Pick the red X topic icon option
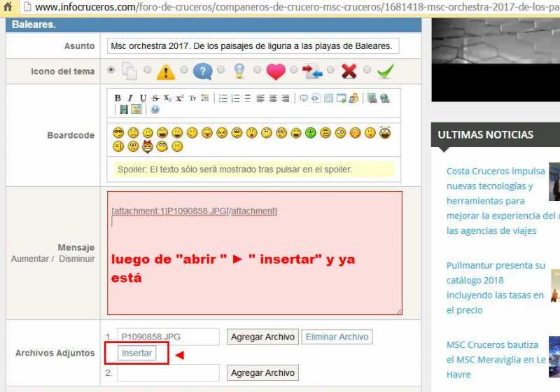Image resolution: width=560 pixels, height=392 pixels. [x=330, y=71]
